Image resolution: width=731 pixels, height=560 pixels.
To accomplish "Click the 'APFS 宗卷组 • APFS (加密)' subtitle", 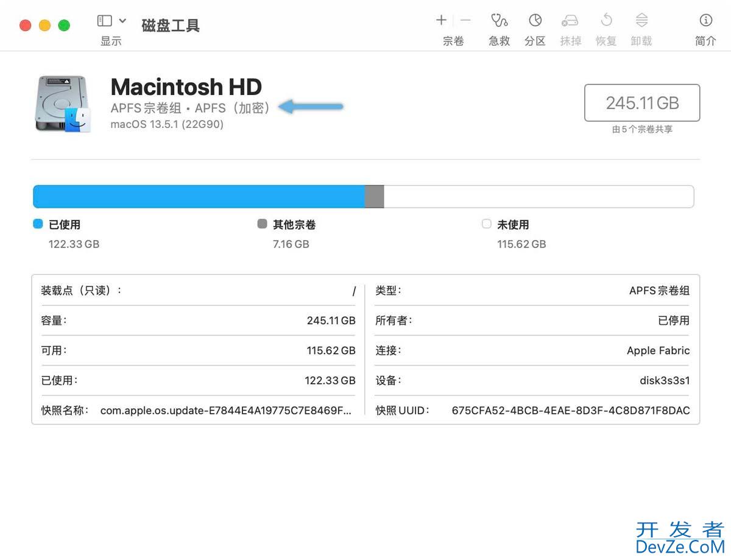I will pos(191,108).
